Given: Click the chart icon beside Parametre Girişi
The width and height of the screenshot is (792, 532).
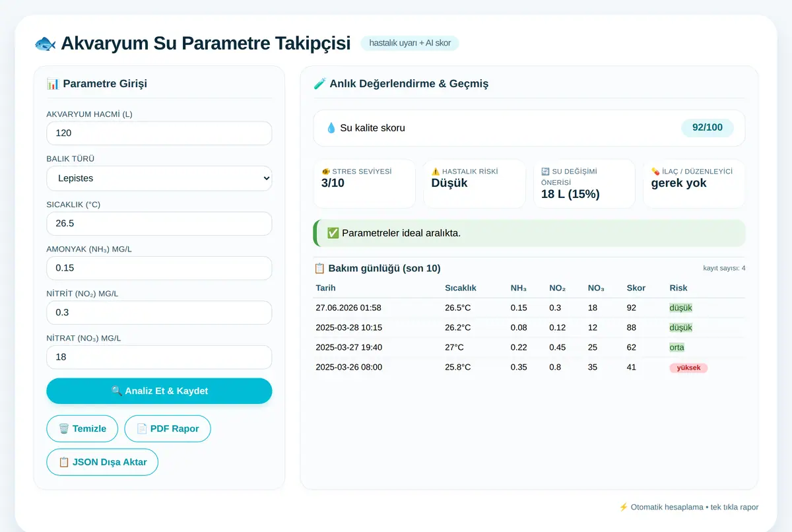Looking at the screenshot, I should [x=53, y=84].
